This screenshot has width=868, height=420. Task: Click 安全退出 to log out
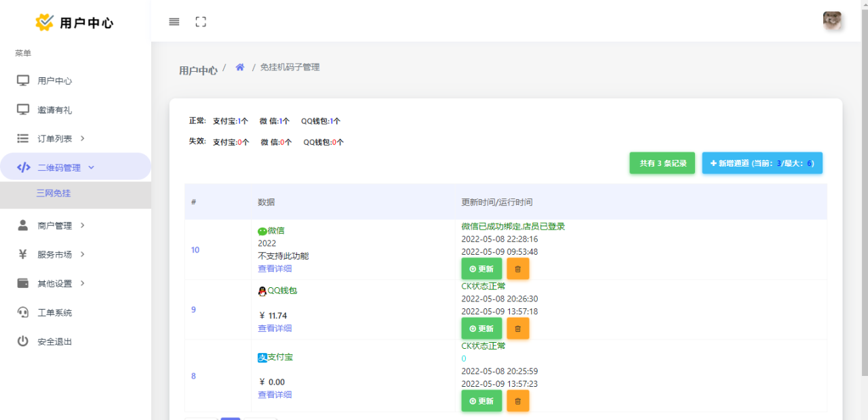pyautogui.click(x=54, y=342)
